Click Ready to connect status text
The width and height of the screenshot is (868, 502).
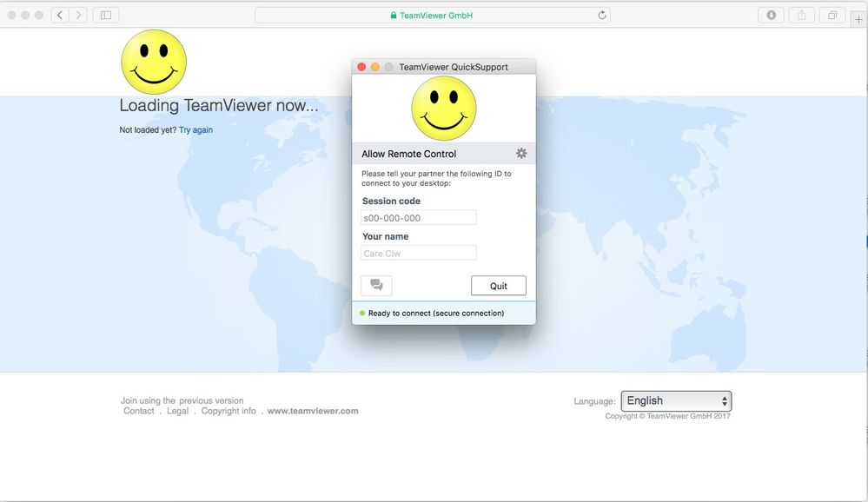[x=436, y=314]
